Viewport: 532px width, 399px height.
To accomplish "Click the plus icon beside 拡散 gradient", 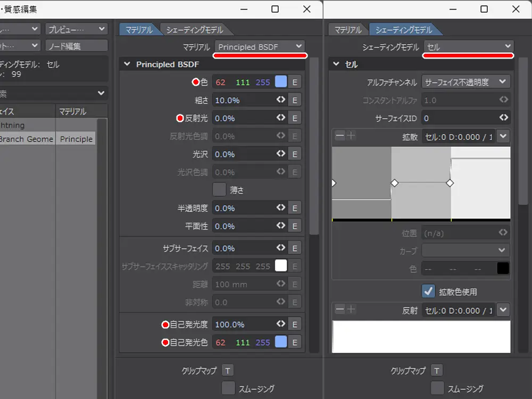I will click(351, 136).
